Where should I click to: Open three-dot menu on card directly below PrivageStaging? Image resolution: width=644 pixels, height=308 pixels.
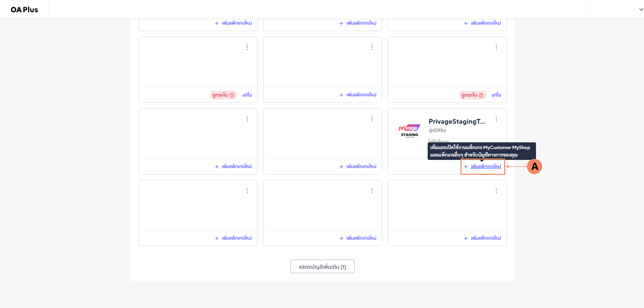click(x=496, y=191)
